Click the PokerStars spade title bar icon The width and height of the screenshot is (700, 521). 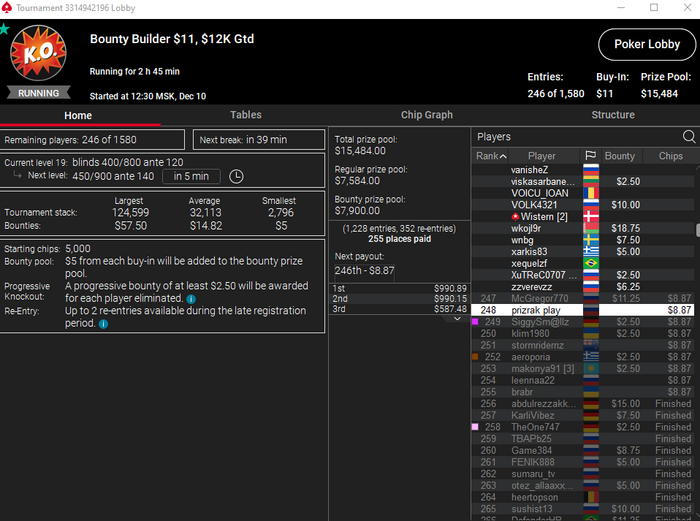coord(7,8)
